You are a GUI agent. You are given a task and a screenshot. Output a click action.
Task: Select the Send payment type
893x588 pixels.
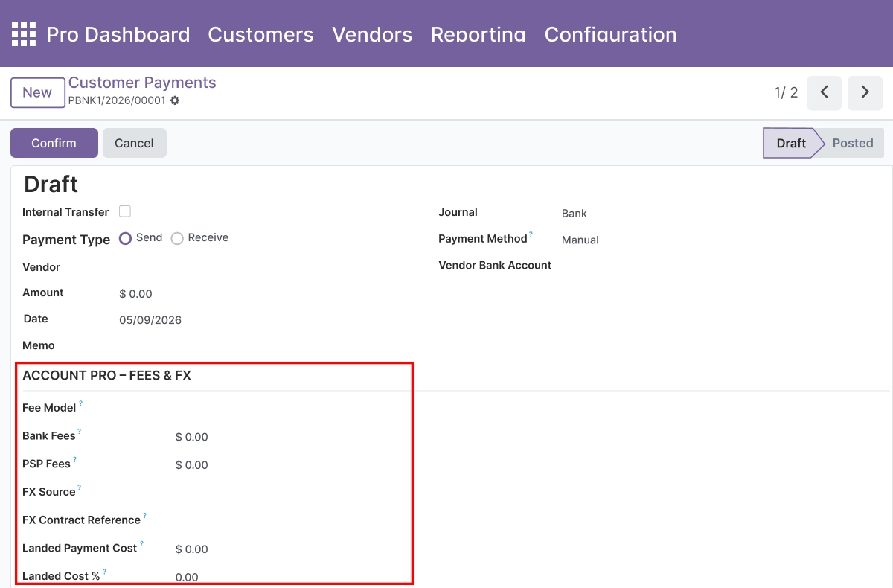tap(126, 238)
